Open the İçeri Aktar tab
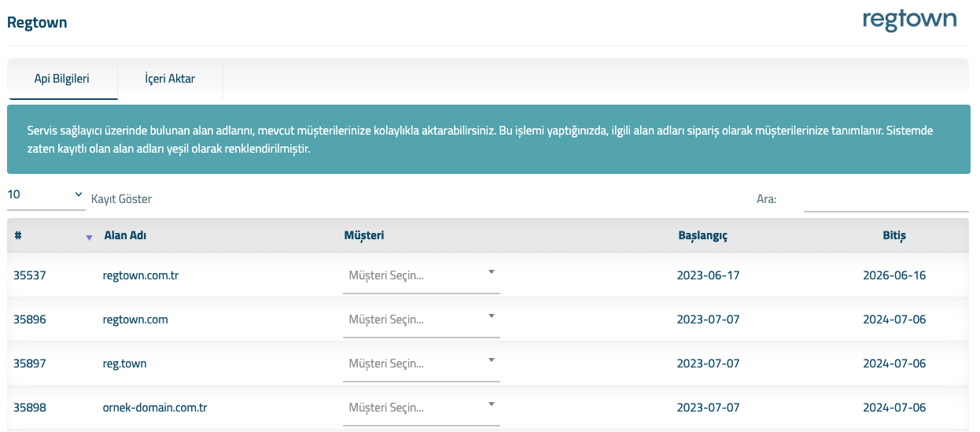980x432 pixels. click(170, 79)
